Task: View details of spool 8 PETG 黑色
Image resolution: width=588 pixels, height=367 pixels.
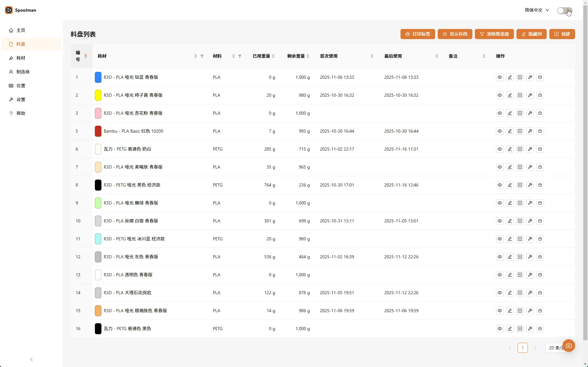Action: click(500, 185)
